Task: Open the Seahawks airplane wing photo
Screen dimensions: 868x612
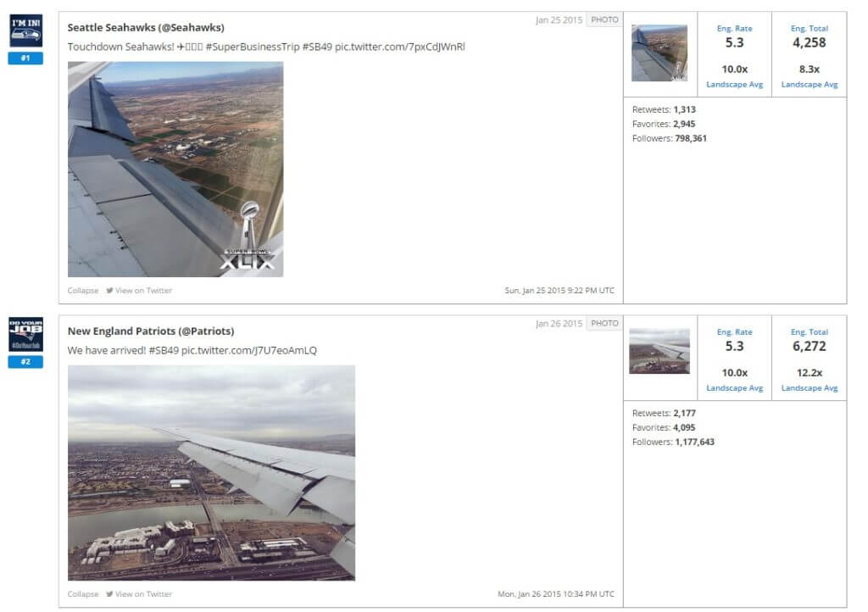Action: (175, 170)
